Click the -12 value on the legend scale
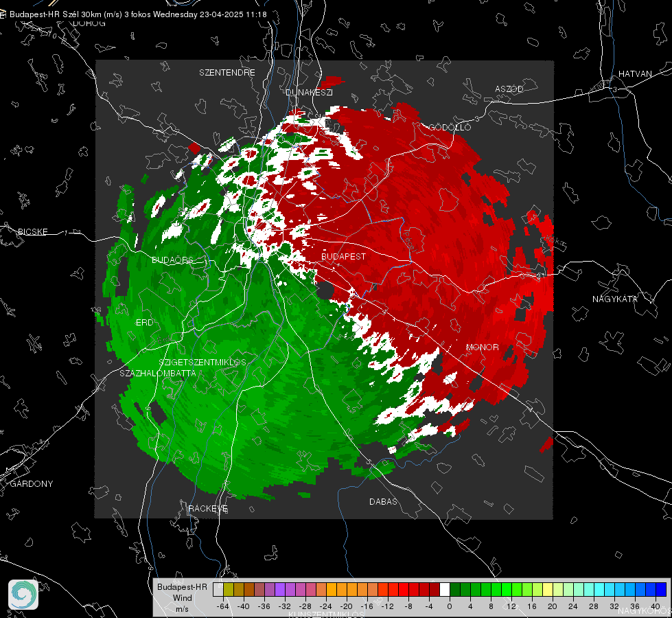 pos(387,606)
